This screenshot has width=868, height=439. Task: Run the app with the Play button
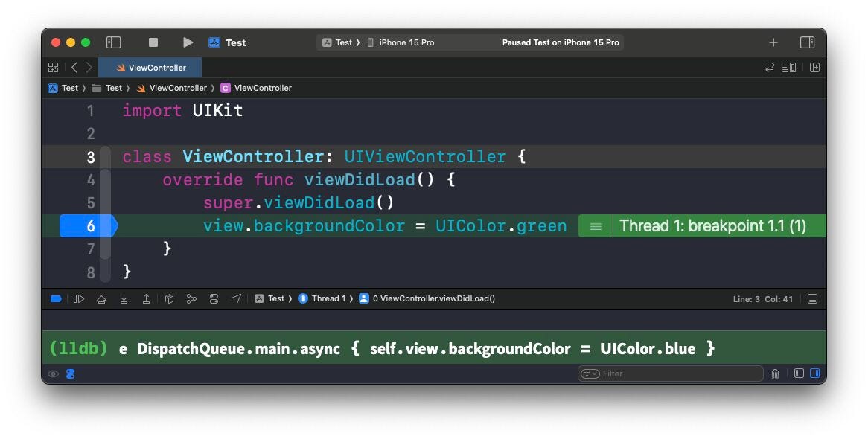click(x=188, y=42)
